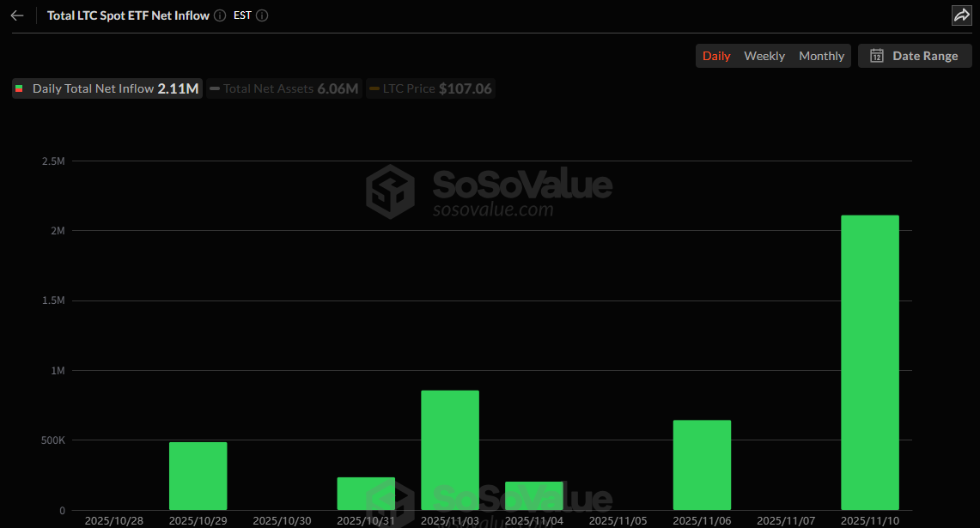Click the 2025/11/10 inflow bar
Image resolution: width=980 pixels, height=528 pixels.
[x=869, y=362]
